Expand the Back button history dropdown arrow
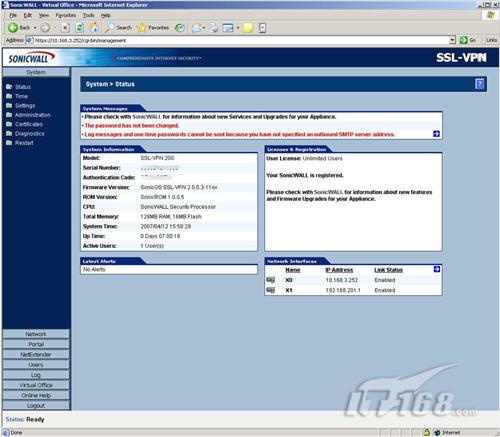 35,28
